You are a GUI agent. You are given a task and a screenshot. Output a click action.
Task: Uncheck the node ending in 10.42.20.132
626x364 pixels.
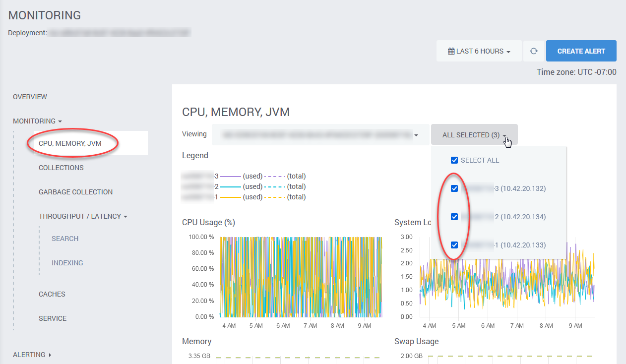453,188
